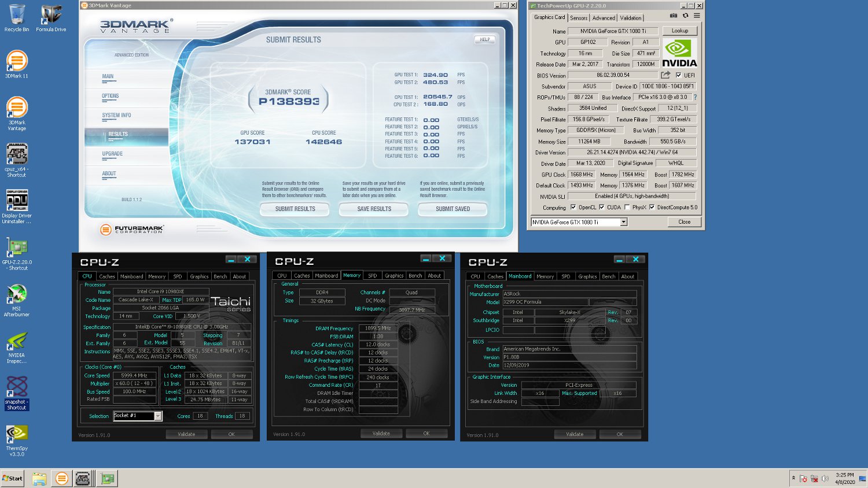Open Display Driver Uninstaller desktop icon
The image size is (868, 488).
17,206
